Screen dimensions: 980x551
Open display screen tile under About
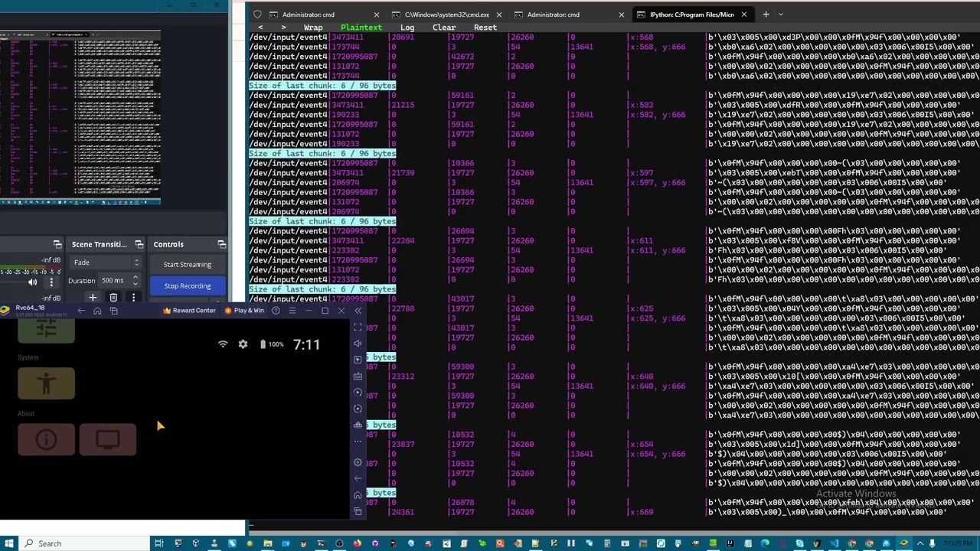(x=108, y=439)
